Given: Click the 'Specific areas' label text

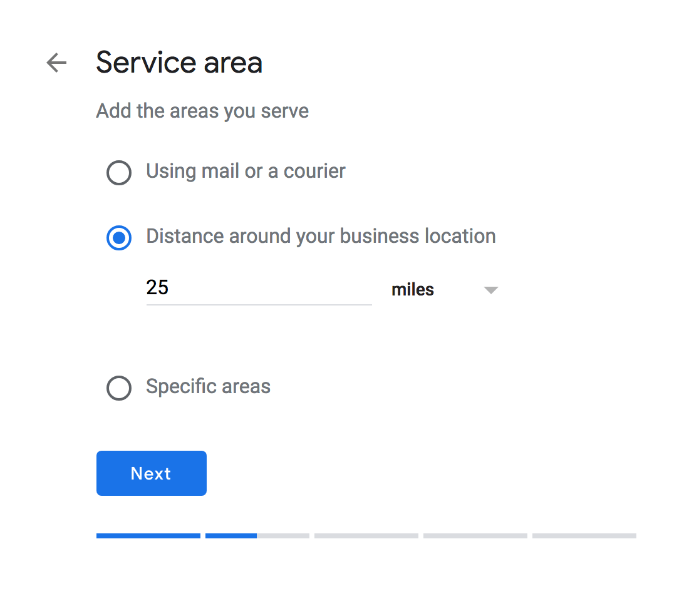Looking at the screenshot, I should click(x=208, y=386).
